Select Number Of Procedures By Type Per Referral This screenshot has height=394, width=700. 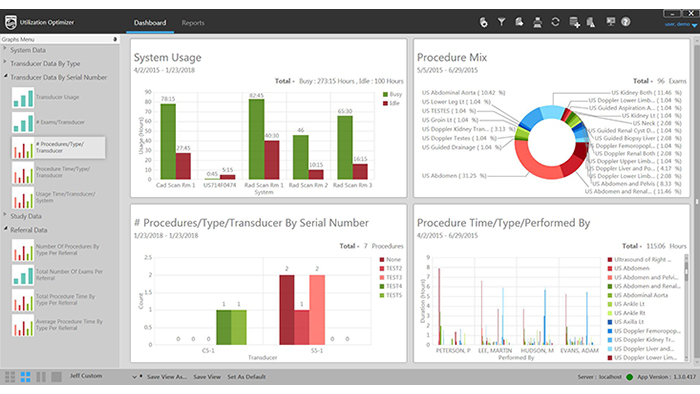(57, 250)
